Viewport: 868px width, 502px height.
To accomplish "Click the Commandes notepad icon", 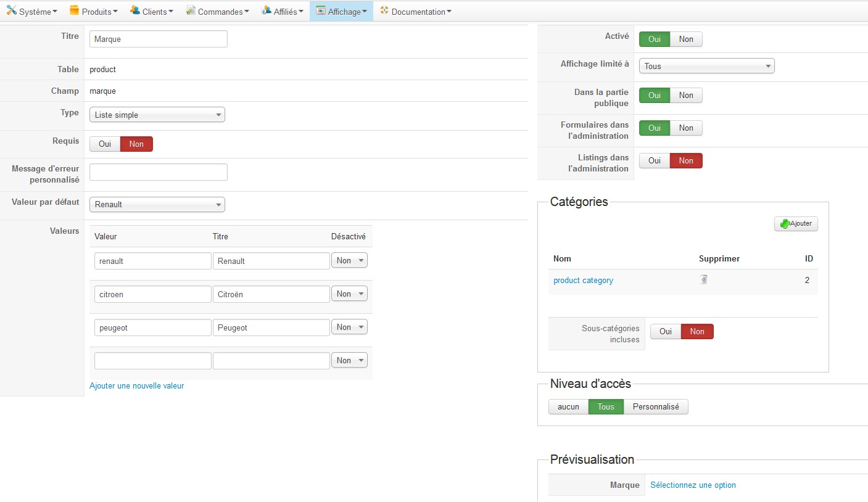I will point(191,10).
